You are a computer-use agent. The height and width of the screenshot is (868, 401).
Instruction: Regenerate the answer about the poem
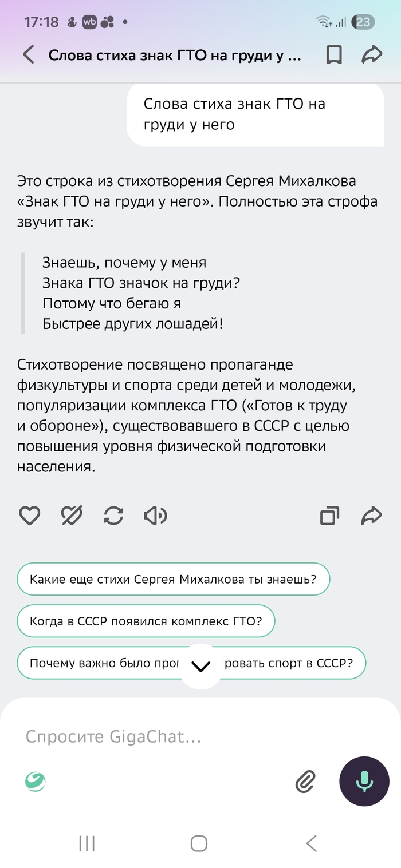coord(113,516)
